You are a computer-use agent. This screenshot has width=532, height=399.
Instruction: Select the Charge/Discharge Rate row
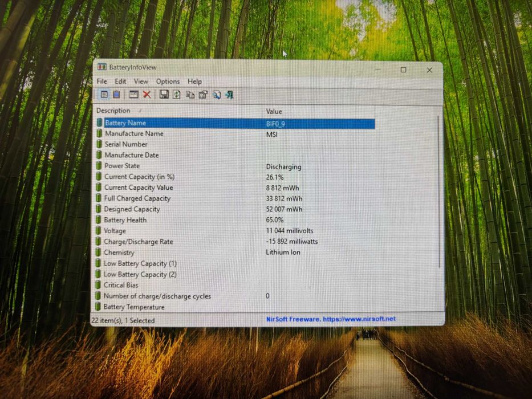click(235, 242)
